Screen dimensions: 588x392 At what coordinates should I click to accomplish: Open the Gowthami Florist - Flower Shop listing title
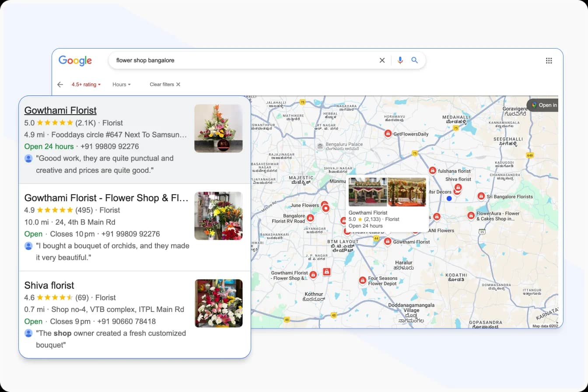tap(106, 198)
